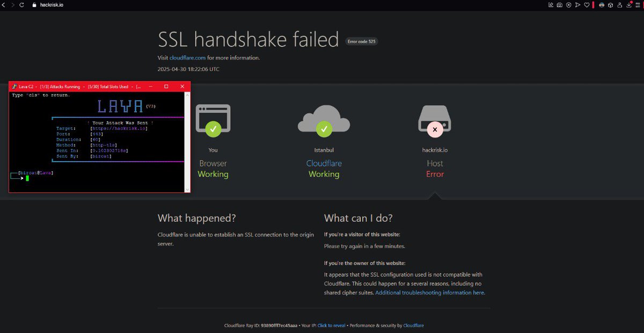Click the paper plane send icon
The image size is (644, 333).
(x=578, y=5)
